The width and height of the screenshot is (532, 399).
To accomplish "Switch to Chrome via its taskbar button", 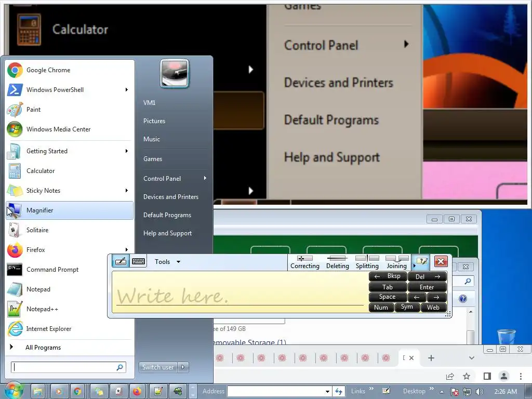I will pos(78,392).
